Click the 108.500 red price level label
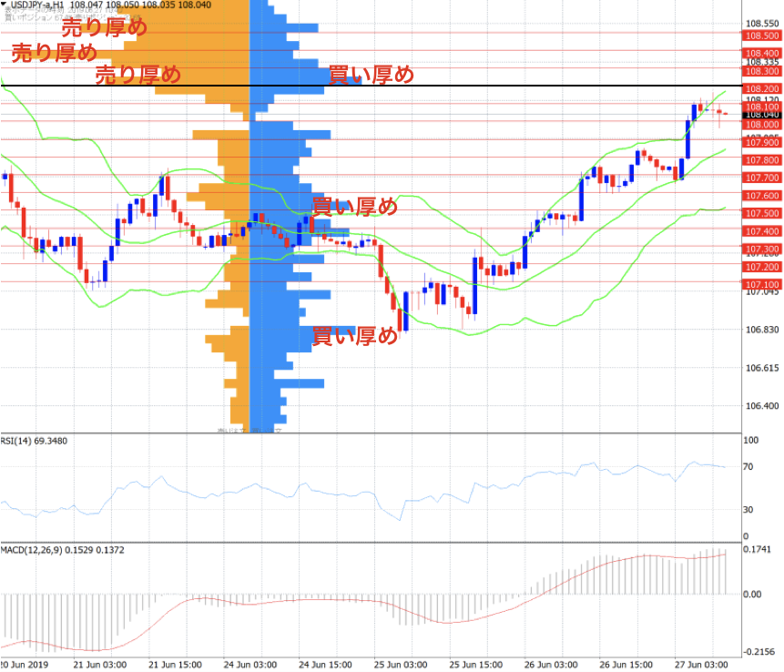 pos(762,36)
